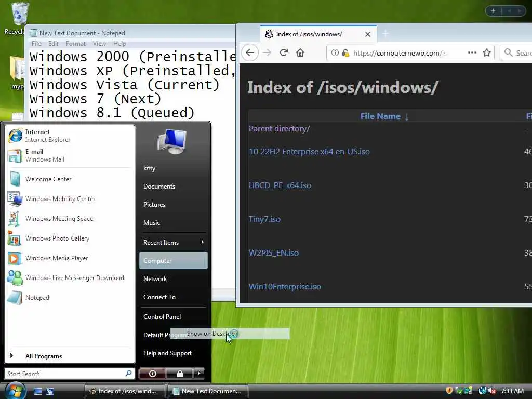Click the user account picture
The width and height of the screenshot is (532, 399).
pos(172,141)
